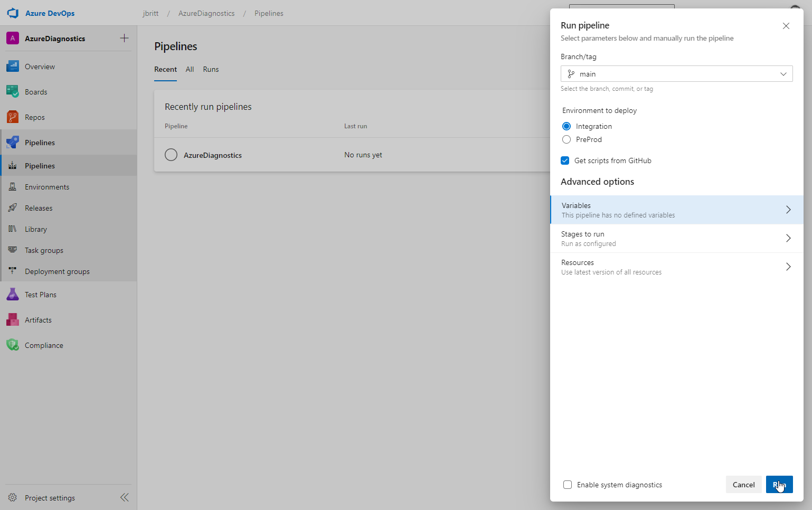The height and width of the screenshot is (510, 812).
Task: Expand Stages to run option
Action: point(677,239)
